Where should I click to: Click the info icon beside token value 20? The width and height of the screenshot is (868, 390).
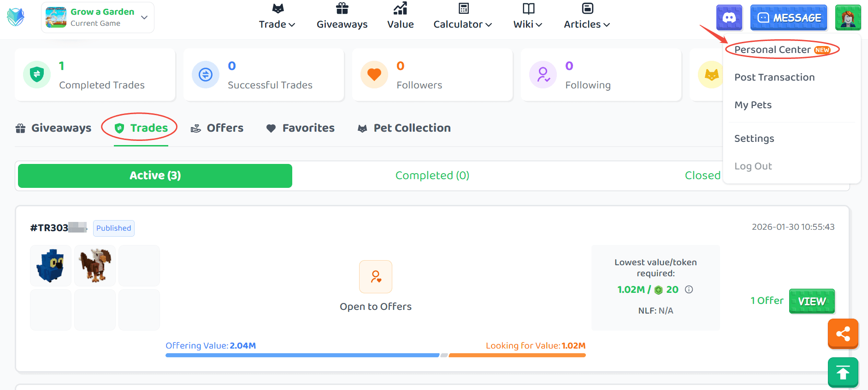[689, 290]
